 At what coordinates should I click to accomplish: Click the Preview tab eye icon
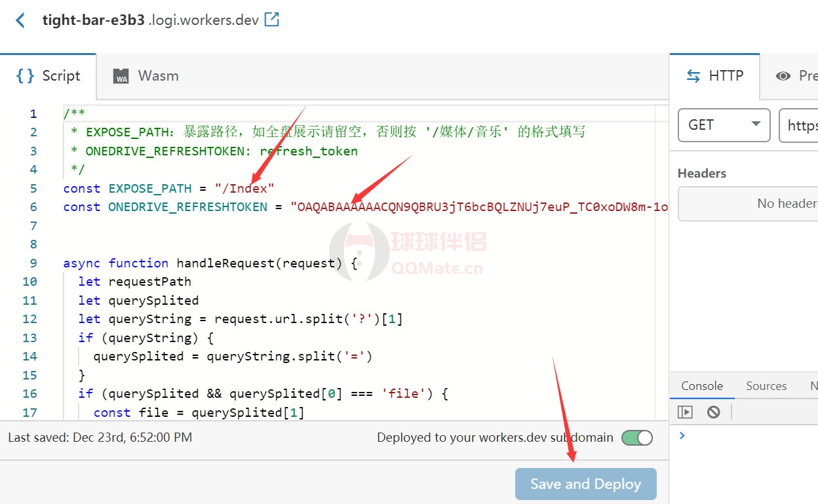click(x=783, y=76)
